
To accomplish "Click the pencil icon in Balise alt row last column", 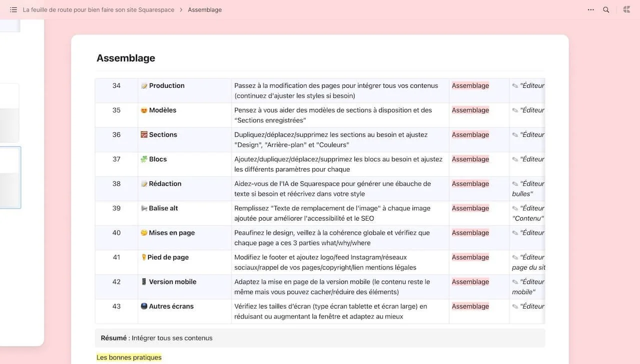I will [x=515, y=208].
